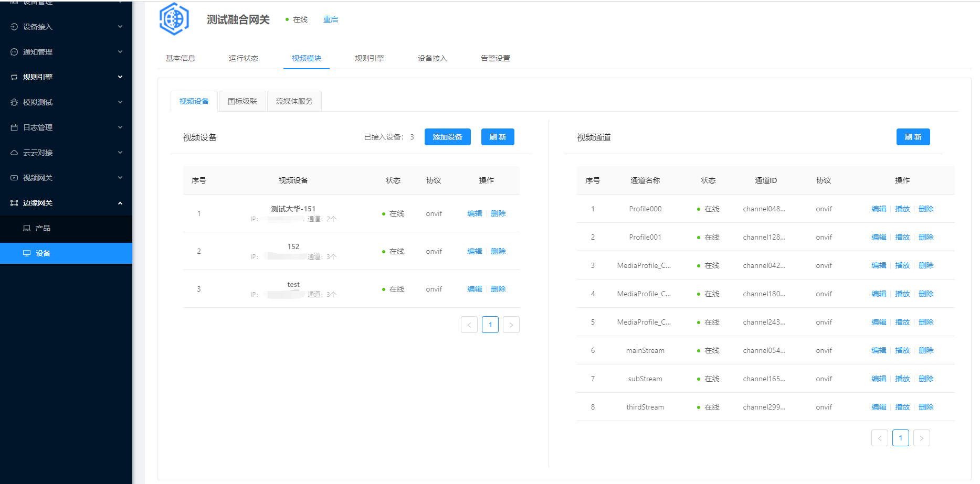This screenshot has width=980, height=484.
Task: Click the 云云对接 cloud icon
Action: [14, 153]
